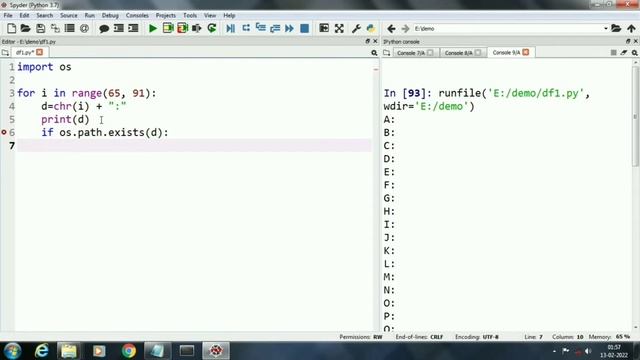Viewport: 640px width, 360px height.
Task: Open the PYTHONPATH manager
Action: (x=371, y=28)
